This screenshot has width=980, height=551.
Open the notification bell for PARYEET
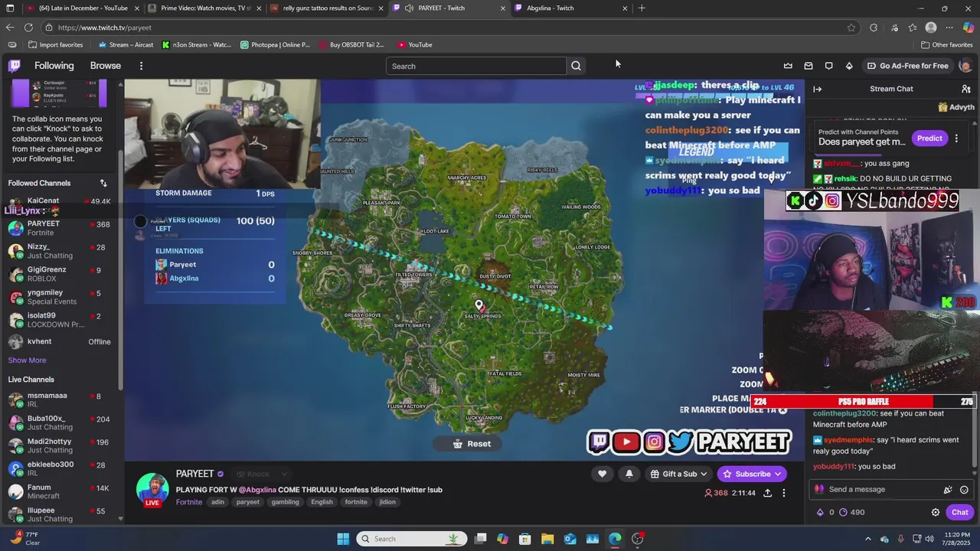[x=629, y=474]
